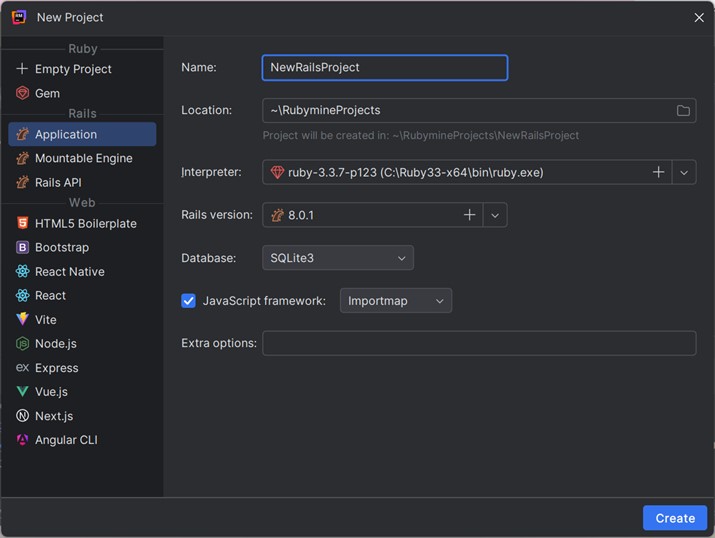The image size is (715, 538).
Task: Open the SQLite3 database dropdown
Action: 337,258
